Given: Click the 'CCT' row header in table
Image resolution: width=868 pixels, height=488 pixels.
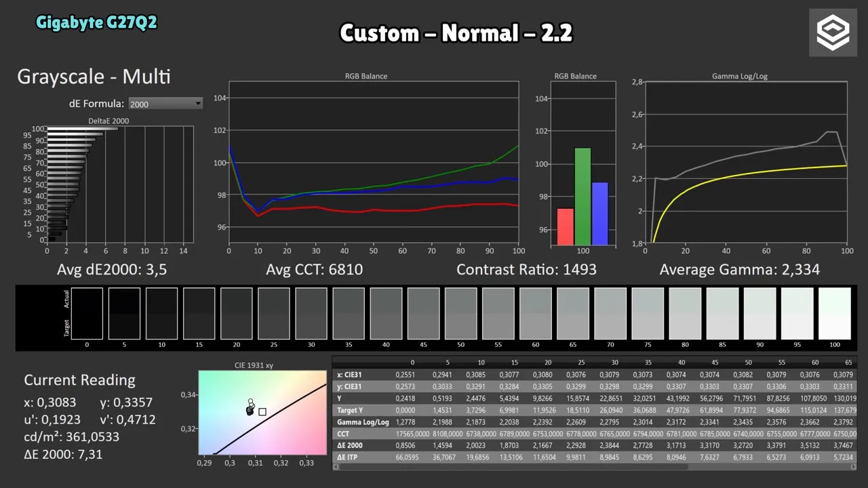Looking at the screenshot, I should point(363,434).
